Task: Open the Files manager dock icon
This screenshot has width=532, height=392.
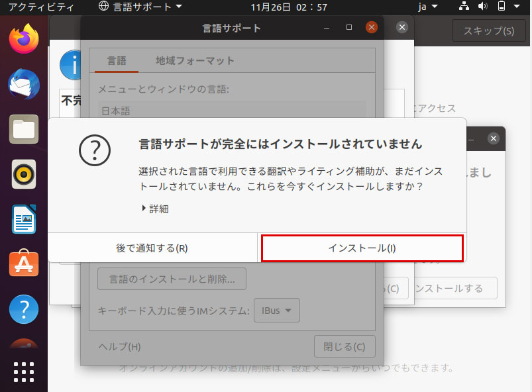Action: [24, 129]
